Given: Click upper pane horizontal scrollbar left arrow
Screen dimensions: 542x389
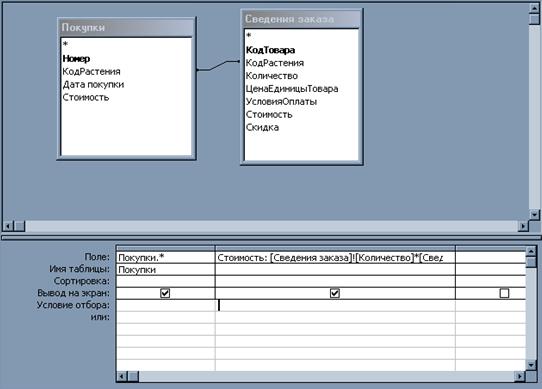Looking at the screenshot, I should (8, 226).
